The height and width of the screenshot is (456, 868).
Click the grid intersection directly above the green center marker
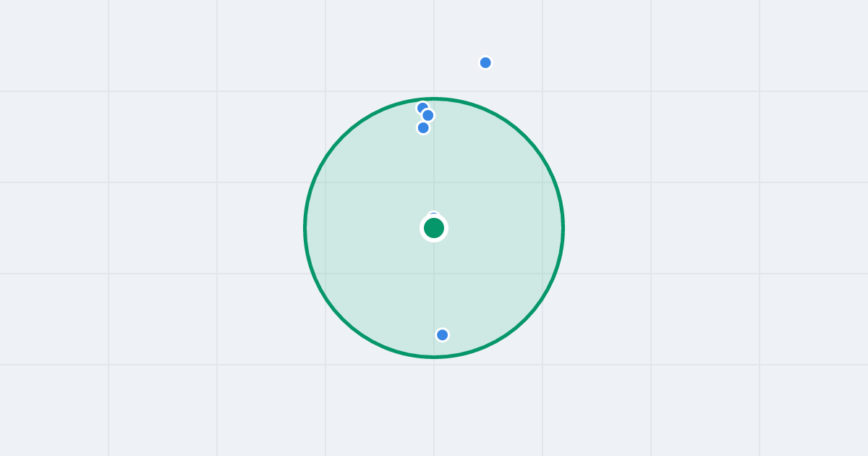434,182
